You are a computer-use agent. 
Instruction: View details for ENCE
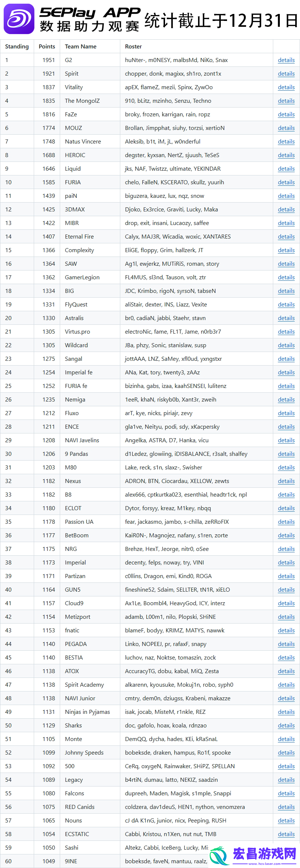286,427
